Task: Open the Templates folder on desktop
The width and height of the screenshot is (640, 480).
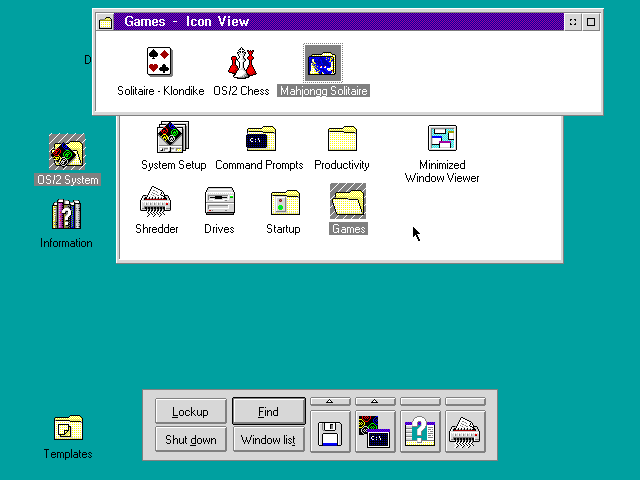Action: click(x=68, y=428)
